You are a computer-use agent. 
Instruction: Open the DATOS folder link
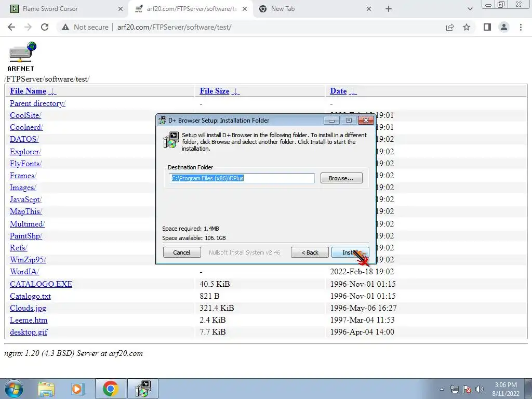[x=24, y=139]
